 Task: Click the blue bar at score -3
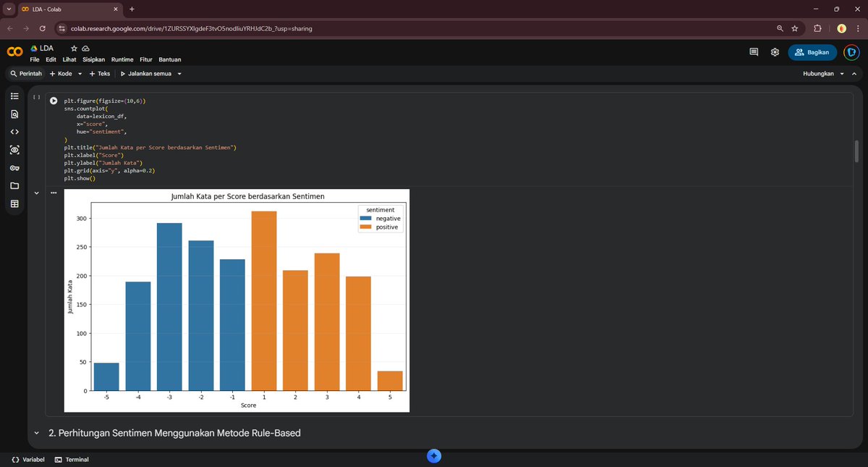coord(170,307)
